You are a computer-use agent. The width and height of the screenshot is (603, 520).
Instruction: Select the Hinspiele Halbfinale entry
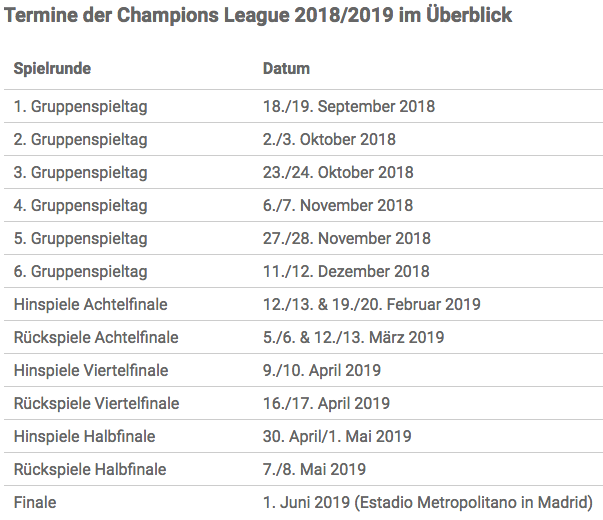[85, 437]
